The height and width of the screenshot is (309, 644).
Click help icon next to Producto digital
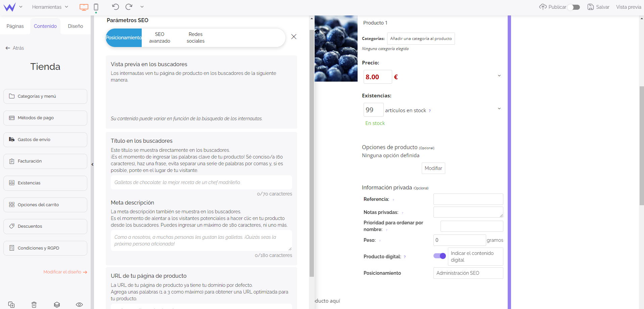click(405, 257)
